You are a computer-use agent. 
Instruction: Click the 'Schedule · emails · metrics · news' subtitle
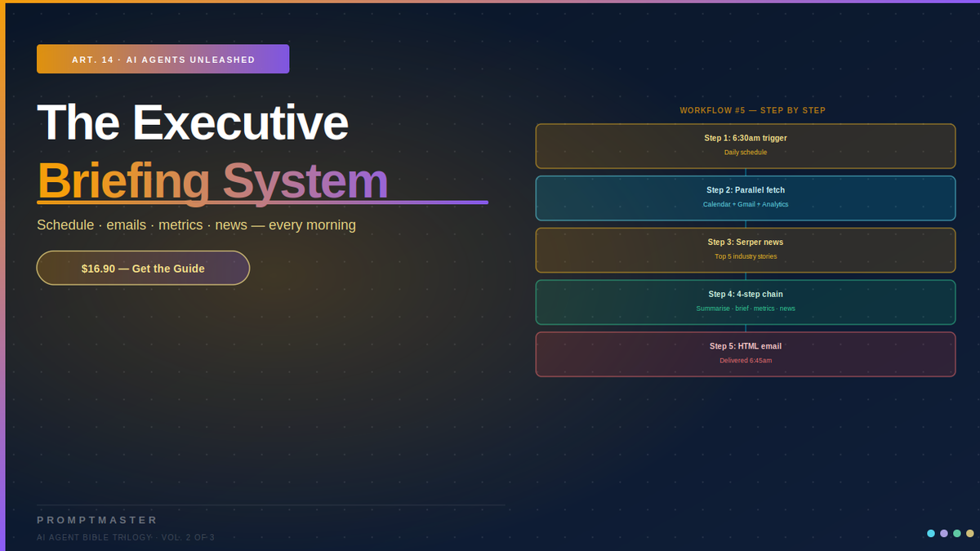point(196,224)
